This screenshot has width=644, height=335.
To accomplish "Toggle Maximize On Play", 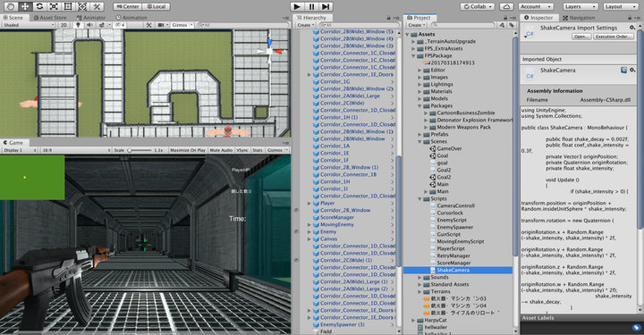I will (187, 150).
